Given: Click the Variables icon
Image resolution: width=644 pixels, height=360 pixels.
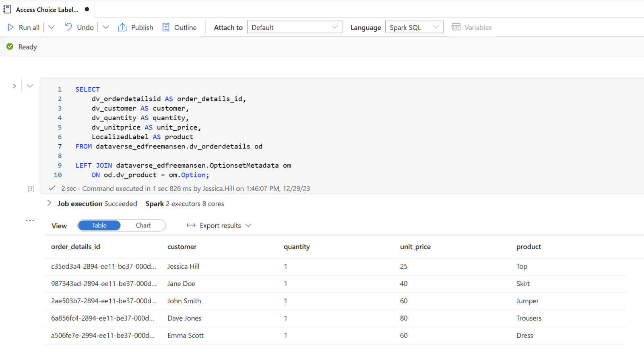Looking at the screenshot, I should tap(456, 27).
